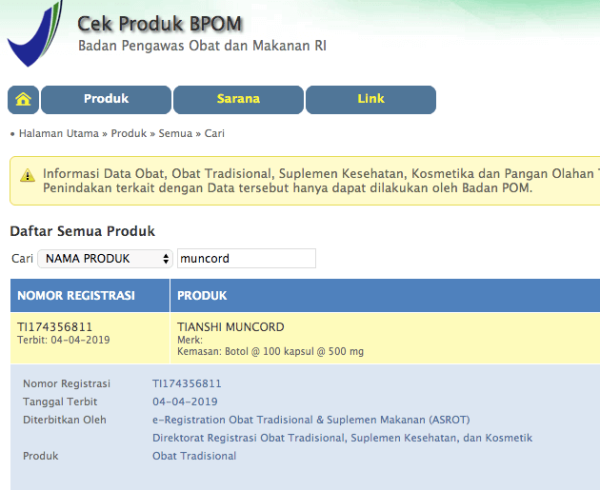Open the Sarana menu tab
Viewport: 600px width, 490px height.
click(238, 99)
